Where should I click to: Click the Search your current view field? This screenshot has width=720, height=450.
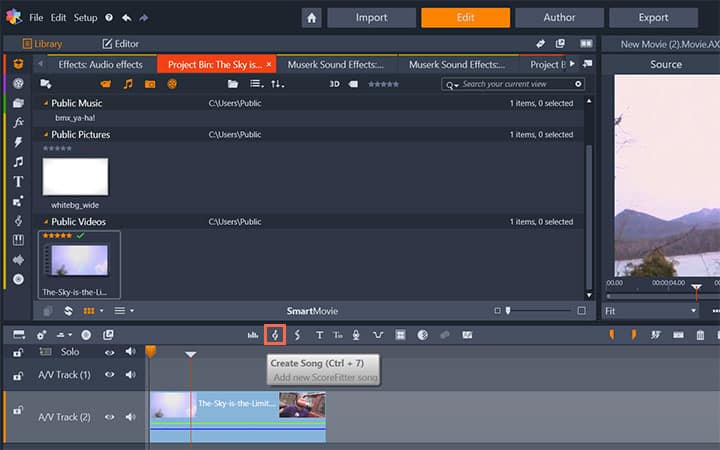[x=513, y=84]
